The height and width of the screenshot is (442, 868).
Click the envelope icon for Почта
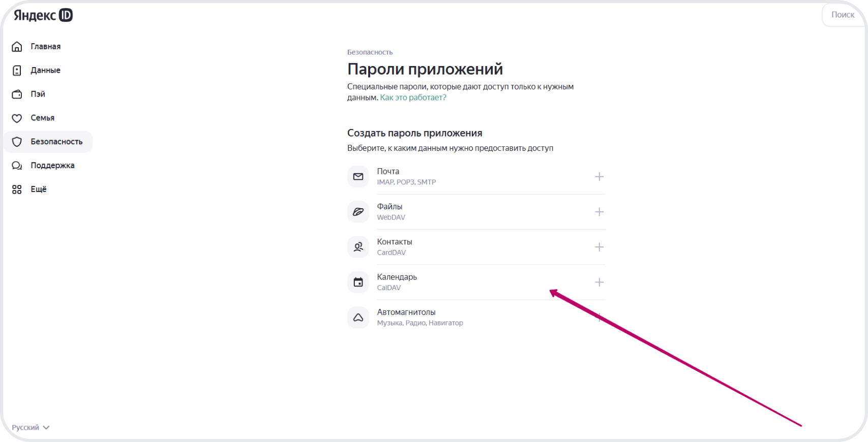358,177
